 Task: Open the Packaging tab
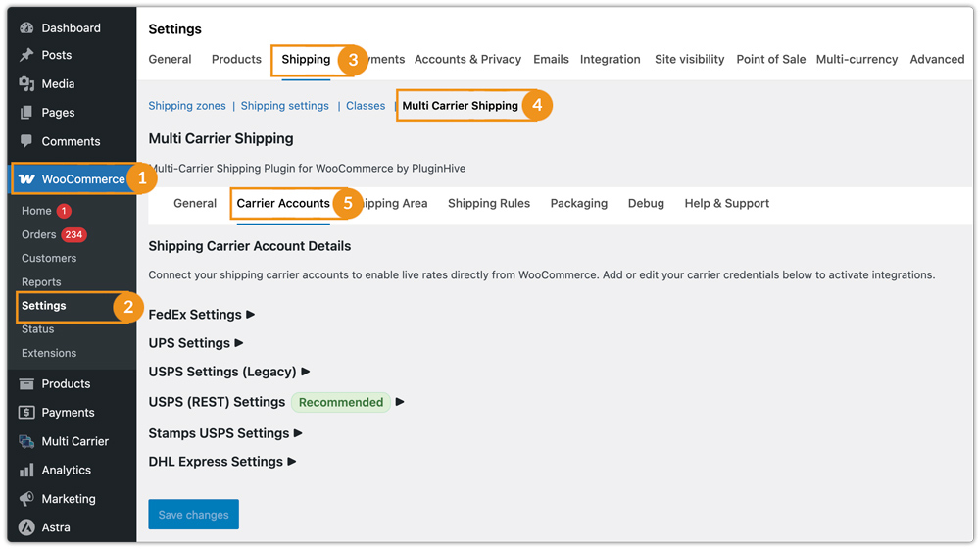(578, 204)
